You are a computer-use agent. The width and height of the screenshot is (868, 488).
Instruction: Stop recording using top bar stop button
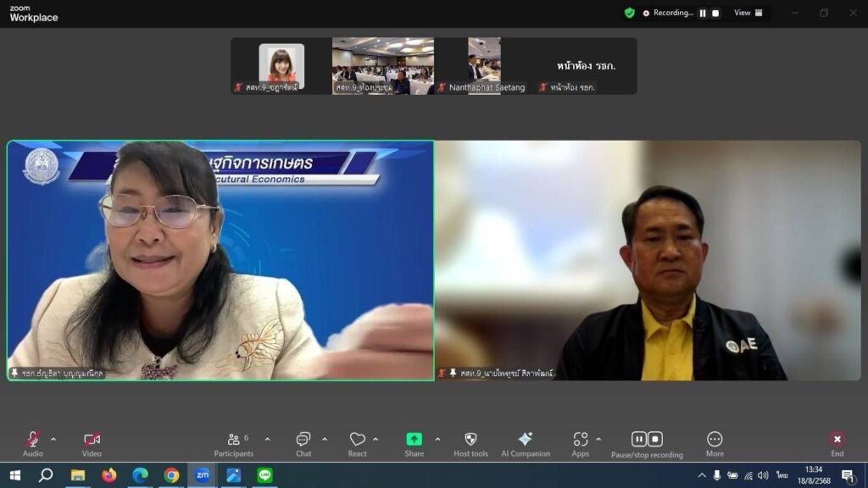point(715,13)
